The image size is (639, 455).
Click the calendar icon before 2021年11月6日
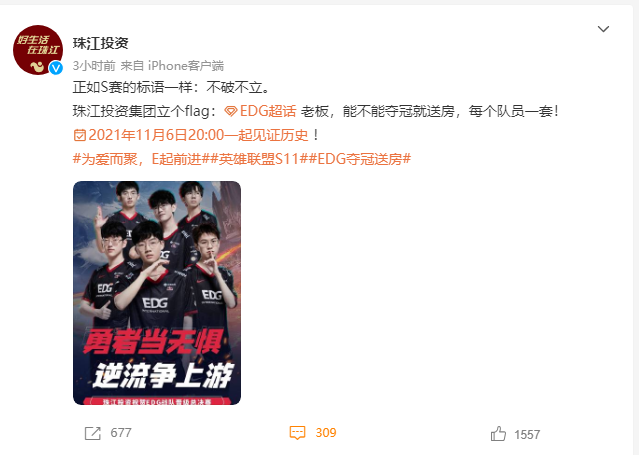click(x=80, y=135)
